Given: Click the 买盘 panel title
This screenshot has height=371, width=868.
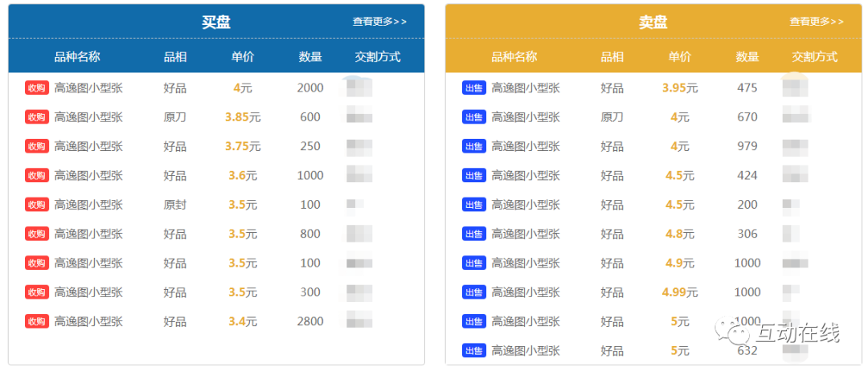Looking at the screenshot, I should pos(216,22).
